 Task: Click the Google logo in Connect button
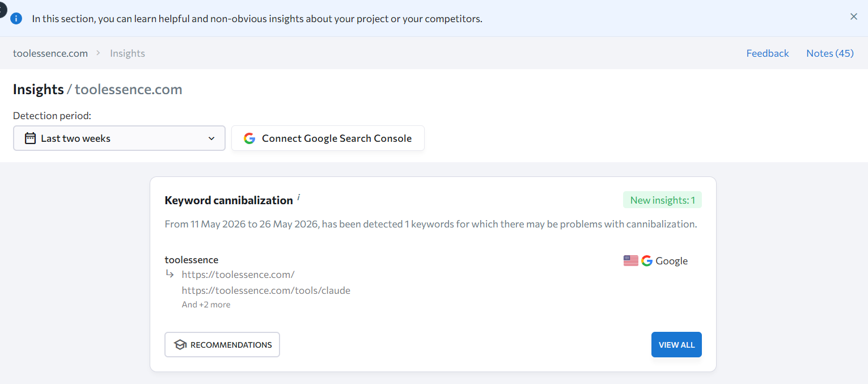[249, 138]
